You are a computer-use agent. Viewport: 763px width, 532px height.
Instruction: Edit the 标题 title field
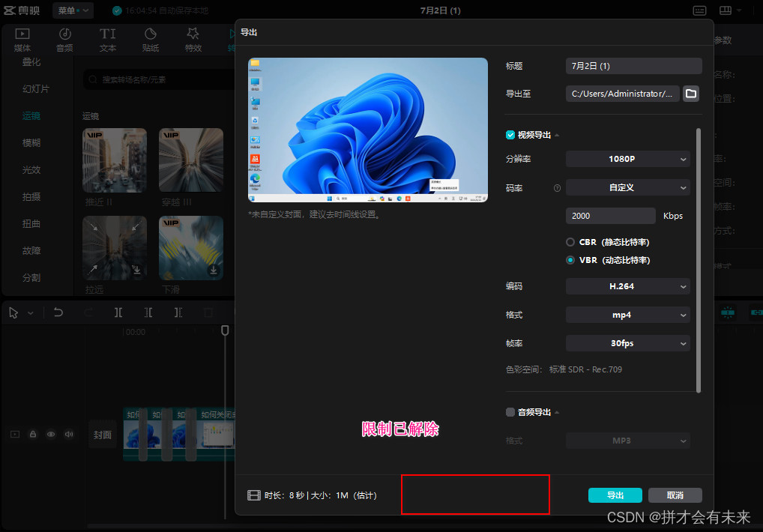pyautogui.click(x=633, y=66)
